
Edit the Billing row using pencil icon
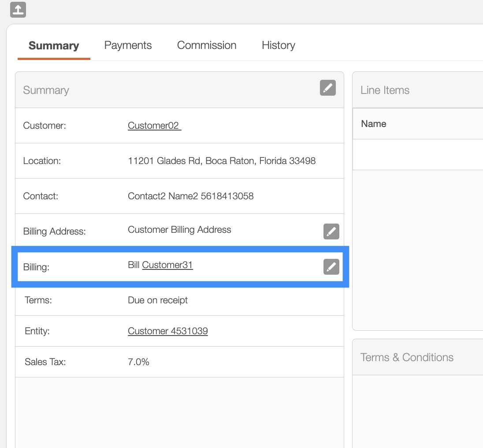pos(331,267)
